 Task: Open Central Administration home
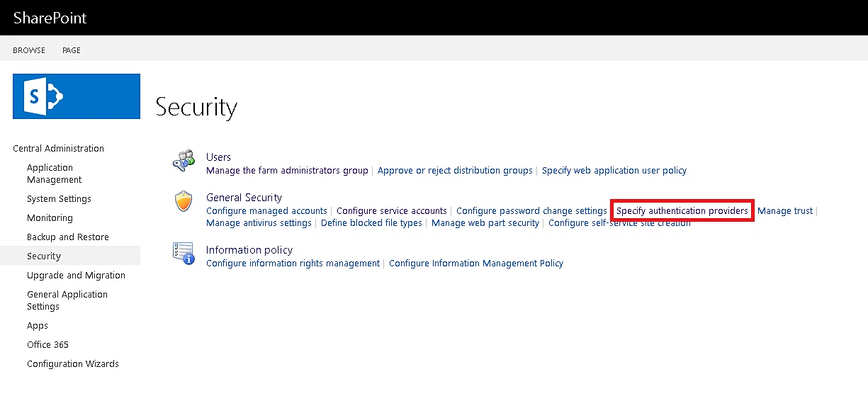[x=57, y=148]
